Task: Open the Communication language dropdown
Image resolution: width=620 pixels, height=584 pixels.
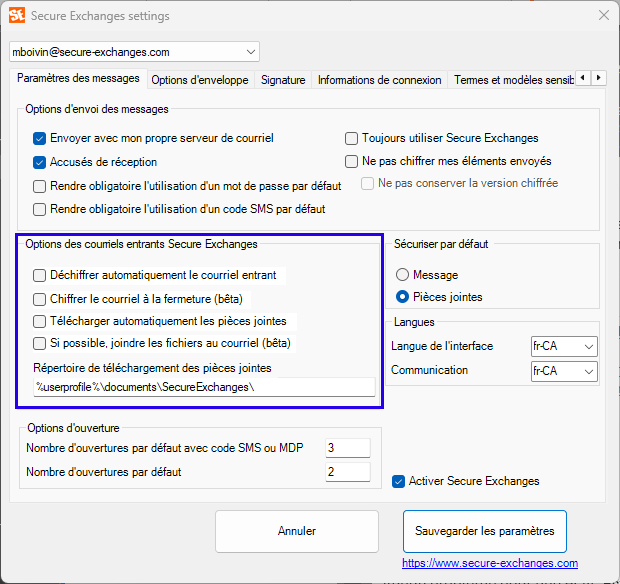Action: (x=564, y=371)
